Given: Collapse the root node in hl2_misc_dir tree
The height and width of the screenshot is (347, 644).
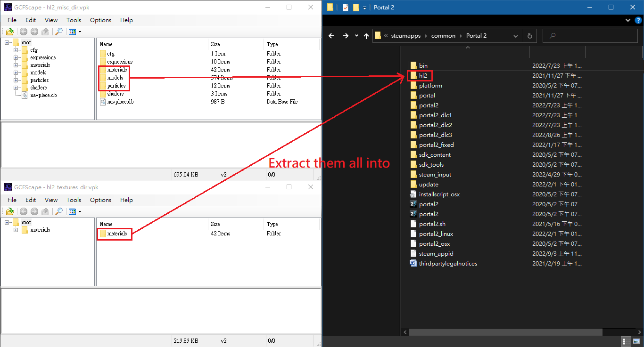Looking at the screenshot, I should (8, 42).
